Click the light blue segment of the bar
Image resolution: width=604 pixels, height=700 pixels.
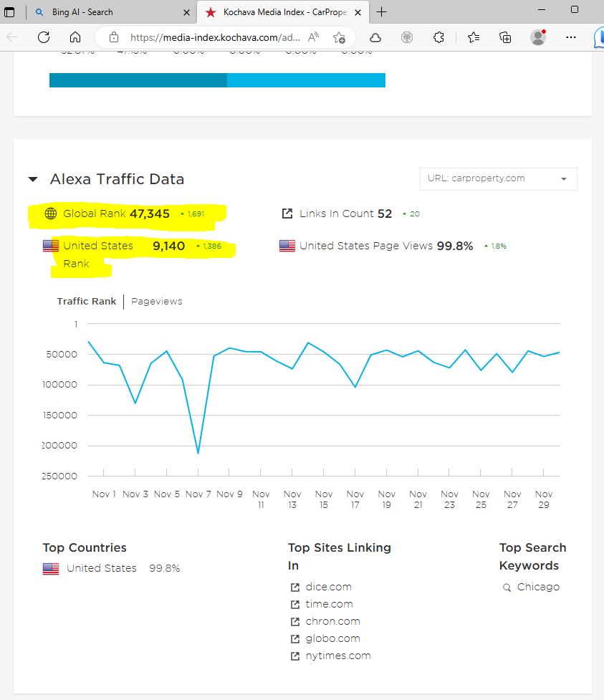point(306,80)
